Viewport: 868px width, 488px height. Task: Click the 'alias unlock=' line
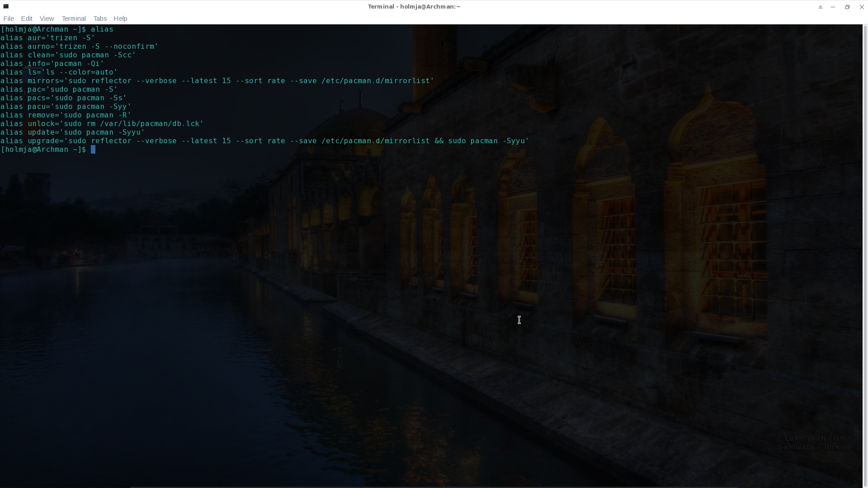point(102,124)
